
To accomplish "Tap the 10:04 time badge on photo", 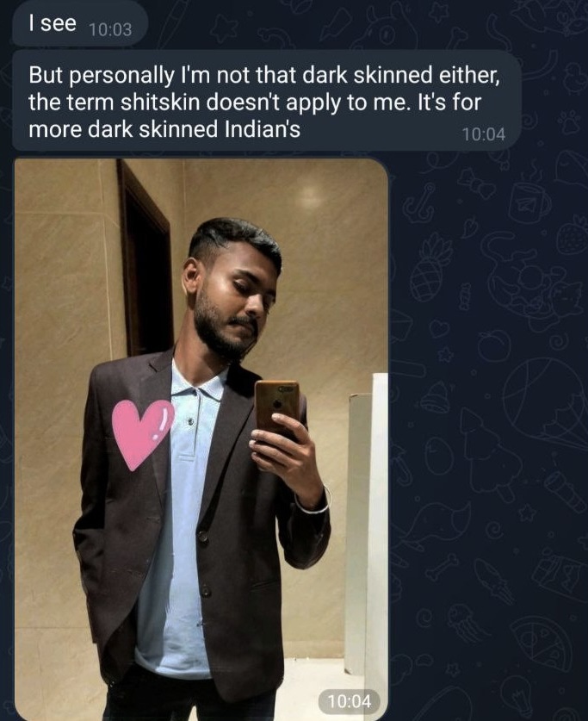I will pyautogui.click(x=350, y=701).
